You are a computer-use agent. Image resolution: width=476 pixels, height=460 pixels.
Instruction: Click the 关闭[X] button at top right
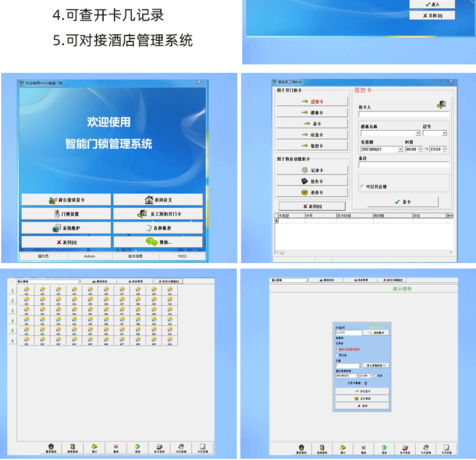click(x=432, y=16)
